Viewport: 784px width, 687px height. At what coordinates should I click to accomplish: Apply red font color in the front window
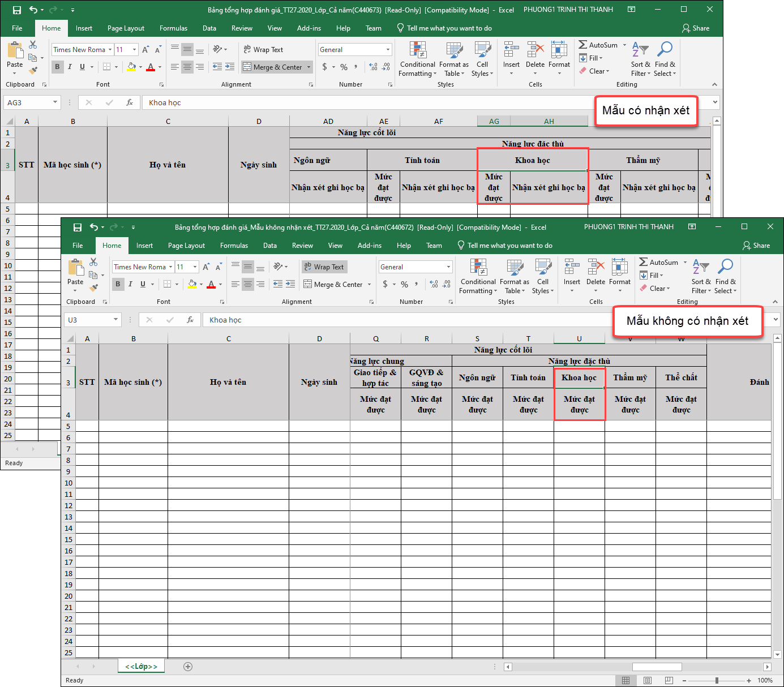211,284
